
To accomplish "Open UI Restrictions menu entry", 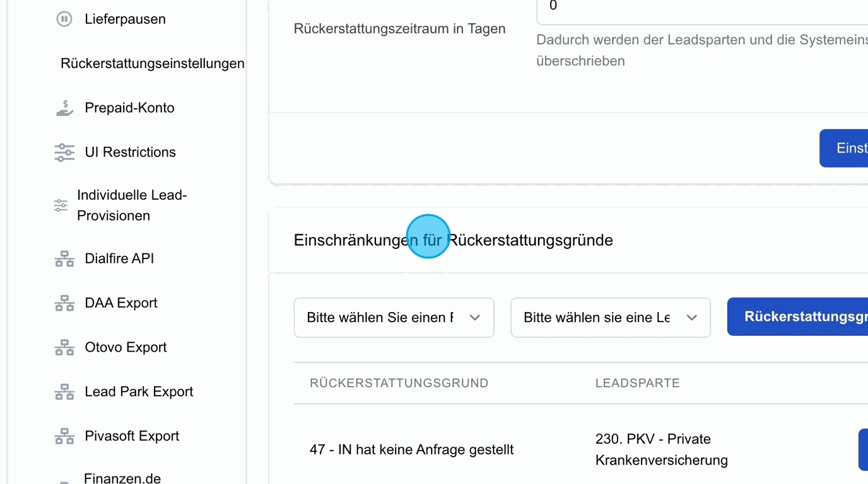I will 131,152.
